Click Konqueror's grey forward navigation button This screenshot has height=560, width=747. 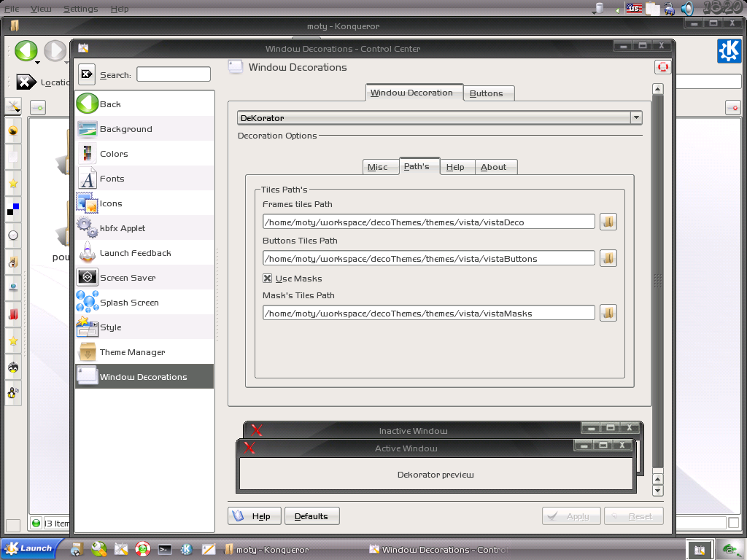(x=55, y=50)
